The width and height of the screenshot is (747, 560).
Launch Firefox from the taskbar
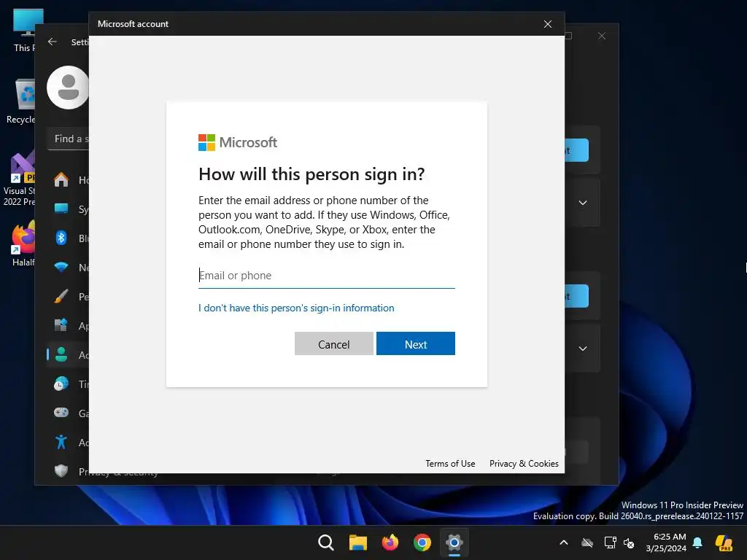390,542
